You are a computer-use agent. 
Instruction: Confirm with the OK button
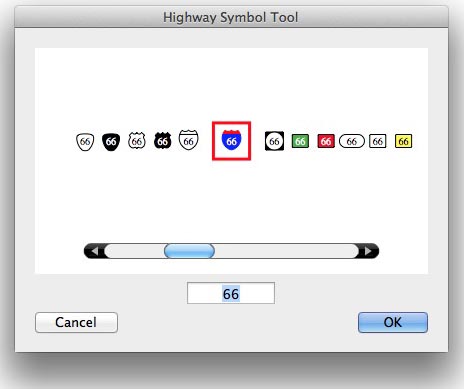coord(393,322)
